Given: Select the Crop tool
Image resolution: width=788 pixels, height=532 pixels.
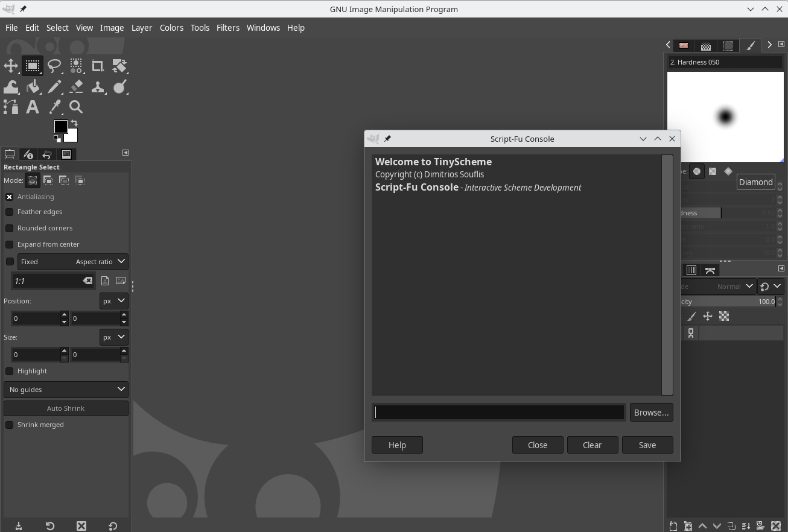Looking at the screenshot, I should [x=97, y=66].
